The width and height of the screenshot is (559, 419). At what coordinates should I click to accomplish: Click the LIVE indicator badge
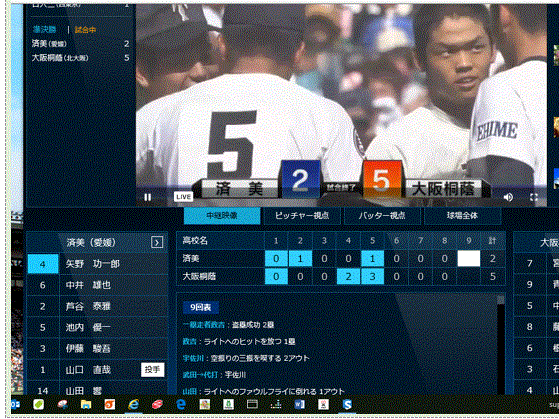[183, 196]
